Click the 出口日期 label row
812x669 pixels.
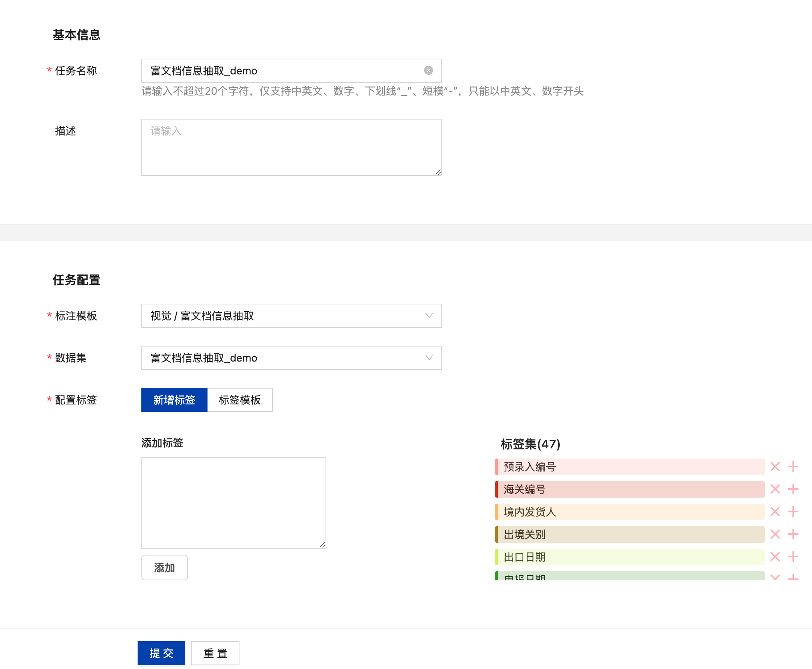630,557
